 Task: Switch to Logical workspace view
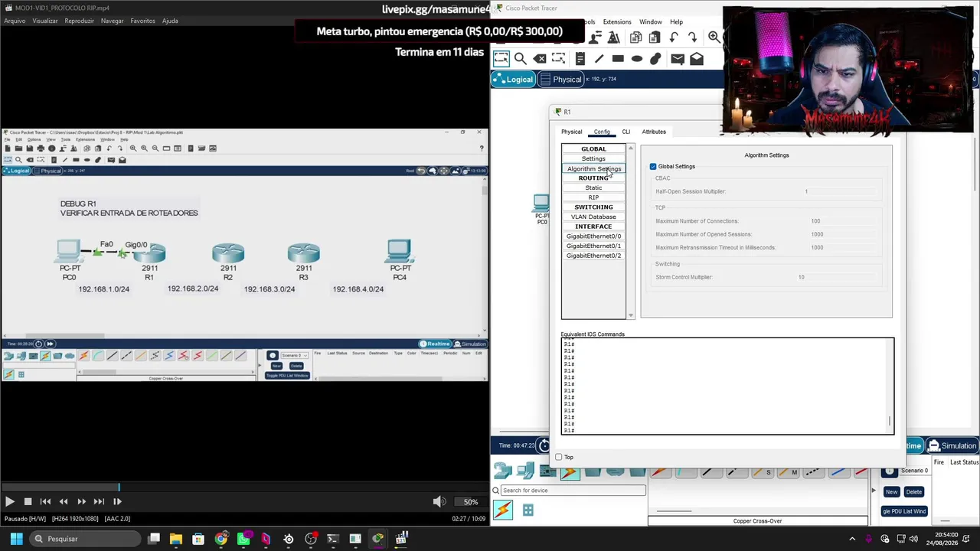coord(513,80)
